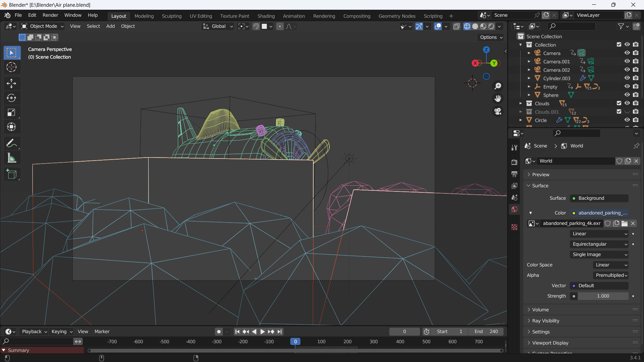Toggle visibility of Circle object

click(627, 120)
